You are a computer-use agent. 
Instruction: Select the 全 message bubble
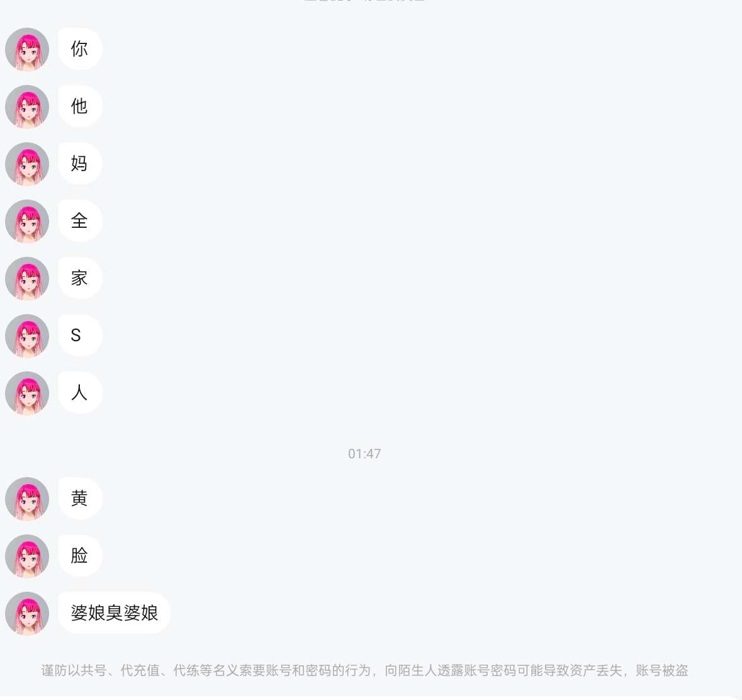(80, 220)
